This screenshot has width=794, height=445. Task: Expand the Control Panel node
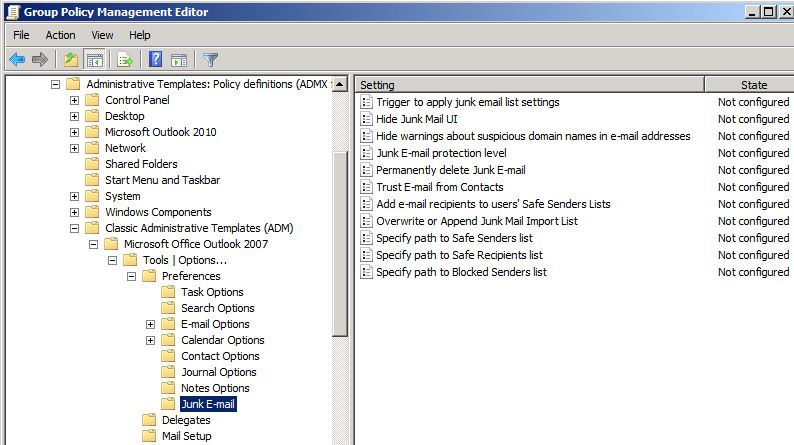click(x=74, y=100)
